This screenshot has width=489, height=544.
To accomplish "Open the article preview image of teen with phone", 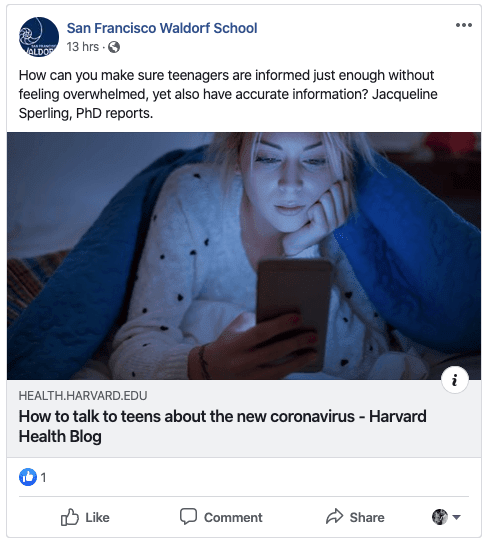I will pyautogui.click(x=244, y=256).
